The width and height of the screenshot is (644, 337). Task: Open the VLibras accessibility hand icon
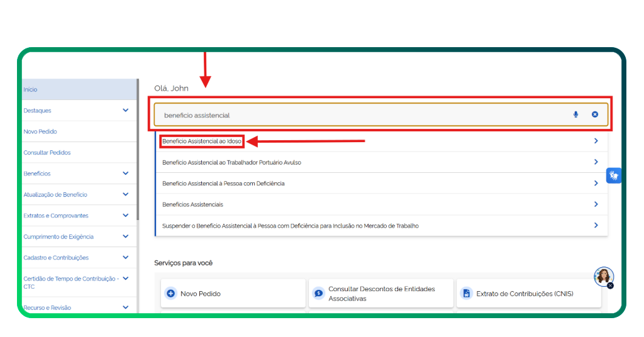point(613,176)
